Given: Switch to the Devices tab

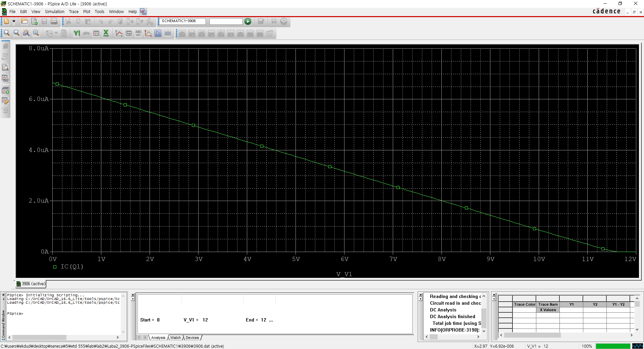Looking at the screenshot, I should (x=192, y=338).
